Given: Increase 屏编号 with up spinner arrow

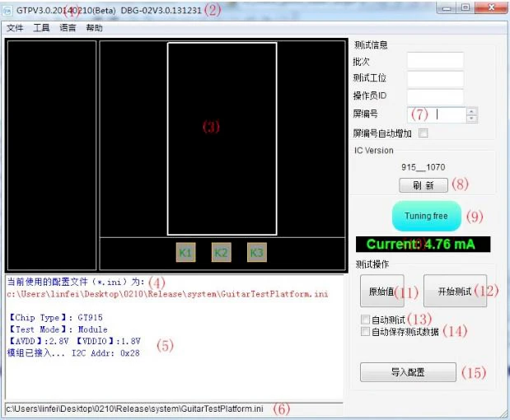Looking at the screenshot, I should [x=472, y=111].
